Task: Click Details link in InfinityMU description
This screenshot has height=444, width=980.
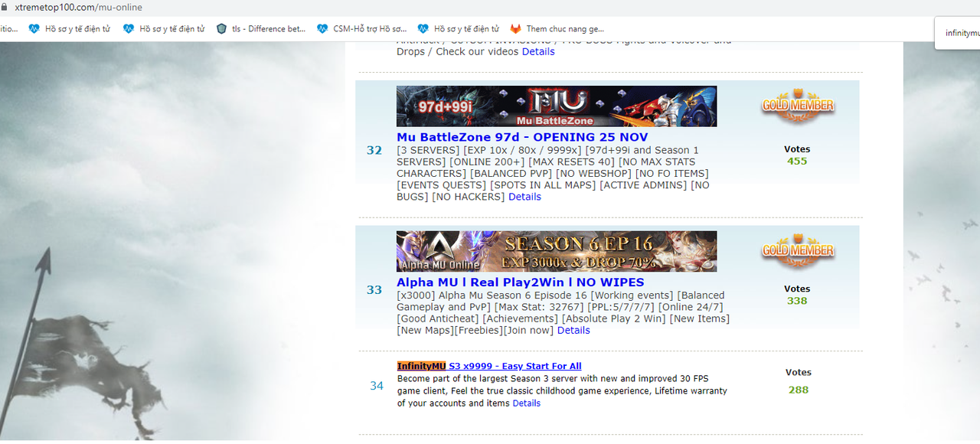Action: click(x=527, y=403)
